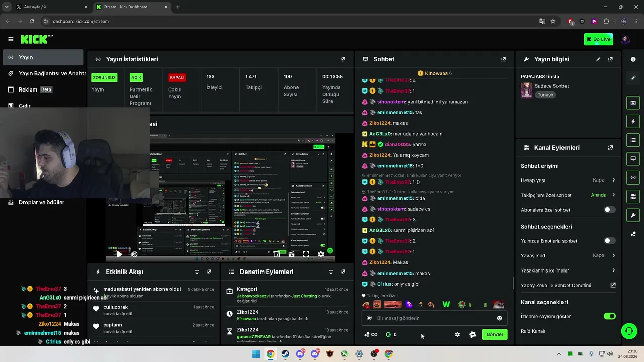Viewport: 644px width, 362px height.
Task: Click the Gönder send button
Action: pyautogui.click(x=495, y=334)
